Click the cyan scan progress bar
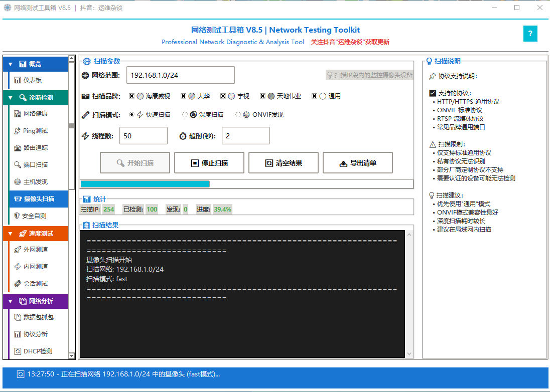This screenshot has width=550, height=392. click(x=145, y=184)
